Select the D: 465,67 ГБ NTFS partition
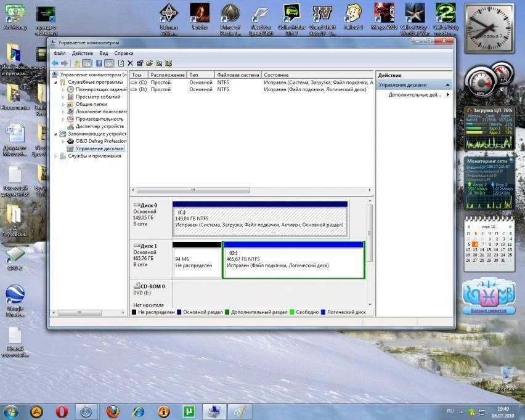This screenshot has width=525, height=420. pos(293,260)
